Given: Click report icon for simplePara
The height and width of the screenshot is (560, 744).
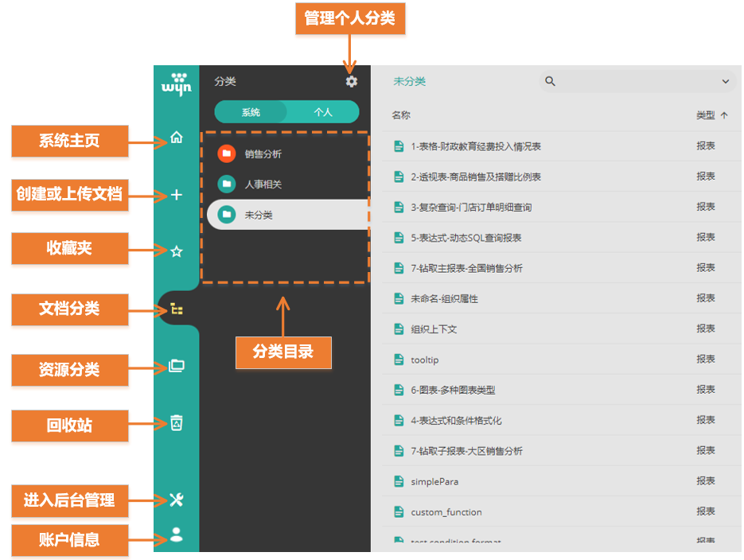Looking at the screenshot, I should (399, 481).
